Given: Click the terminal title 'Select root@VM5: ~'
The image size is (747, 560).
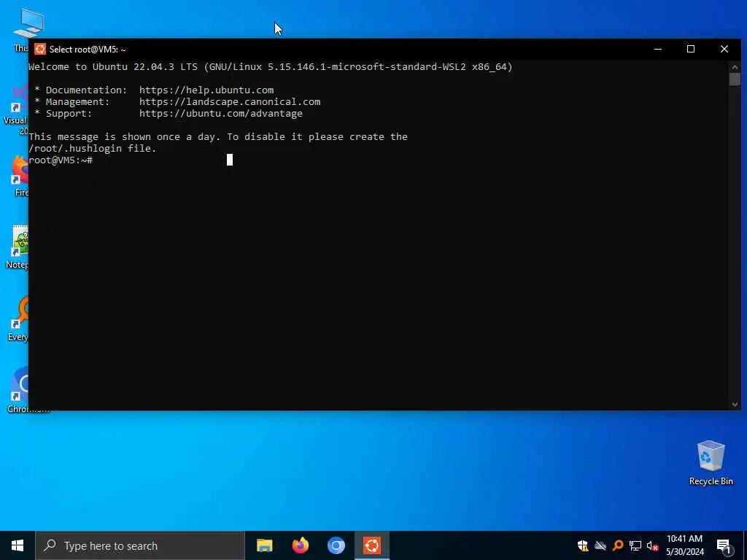Looking at the screenshot, I should click(88, 50).
